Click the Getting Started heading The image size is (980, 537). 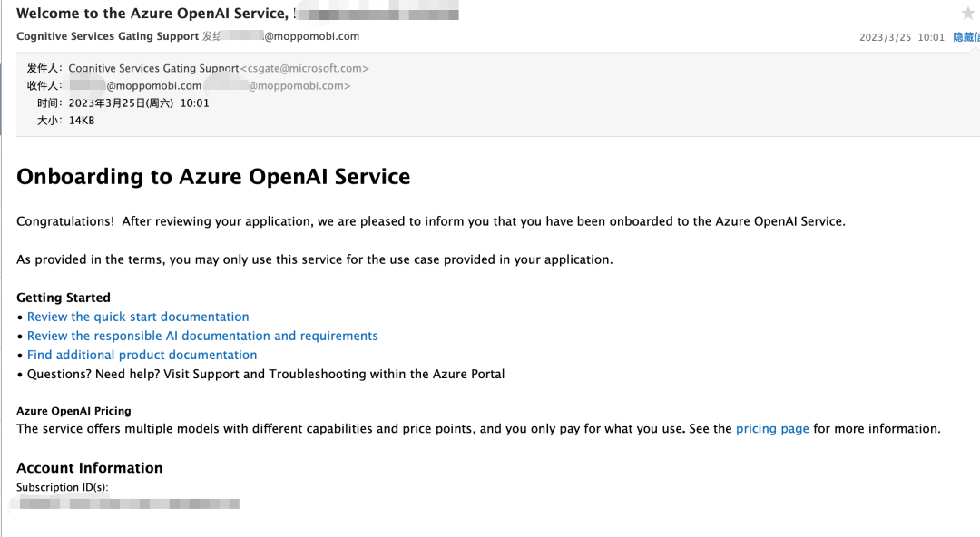(64, 298)
